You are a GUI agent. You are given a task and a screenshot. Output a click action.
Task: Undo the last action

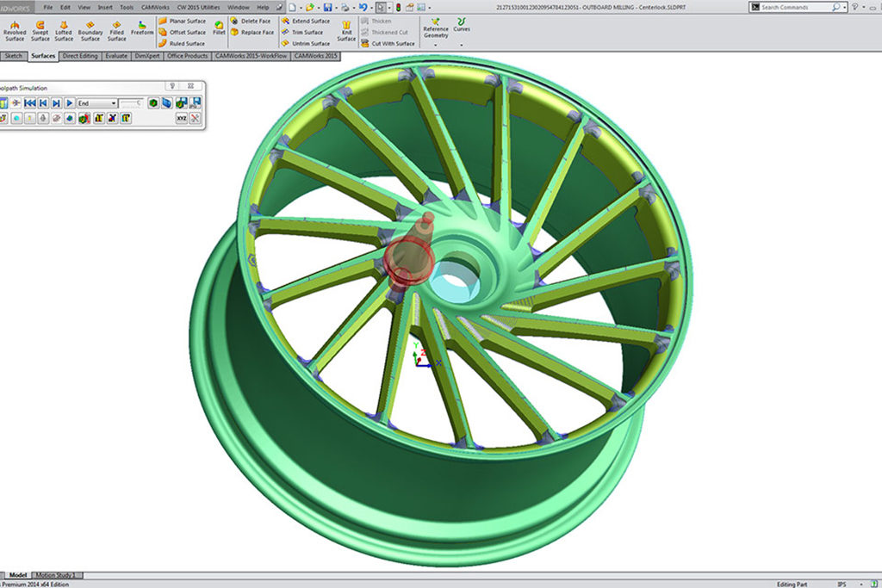pos(363,7)
